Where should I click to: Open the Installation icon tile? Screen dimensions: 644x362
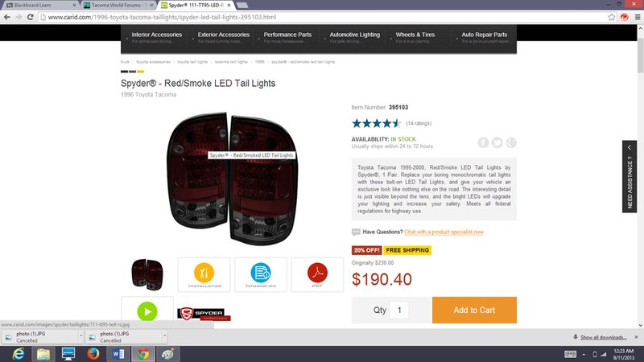(204, 274)
